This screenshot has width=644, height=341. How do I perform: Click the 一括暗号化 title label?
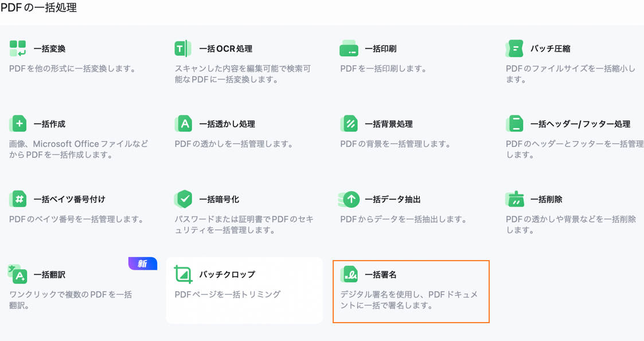tap(219, 199)
